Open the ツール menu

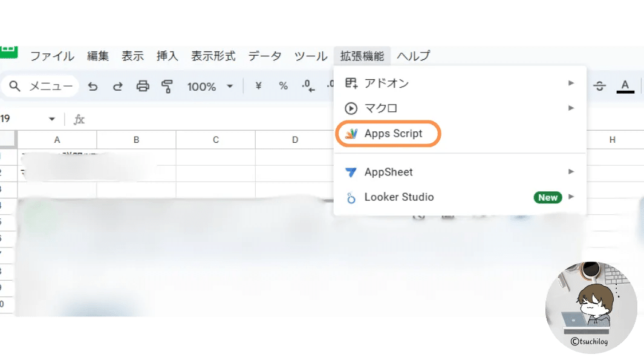pyautogui.click(x=310, y=56)
